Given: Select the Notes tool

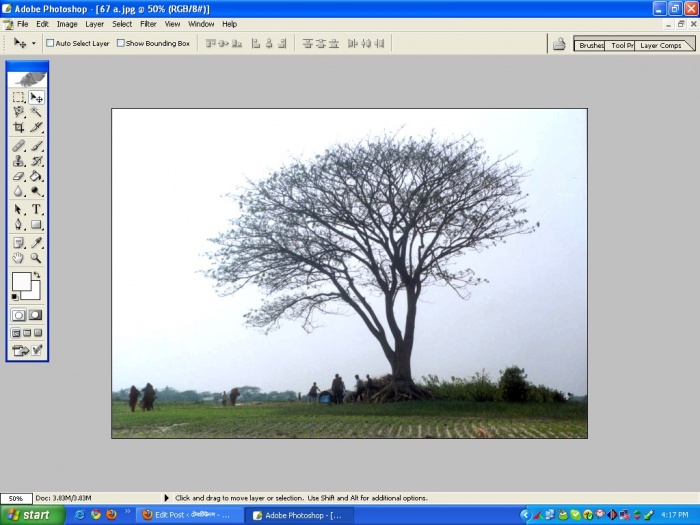Looking at the screenshot, I should 18,243.
